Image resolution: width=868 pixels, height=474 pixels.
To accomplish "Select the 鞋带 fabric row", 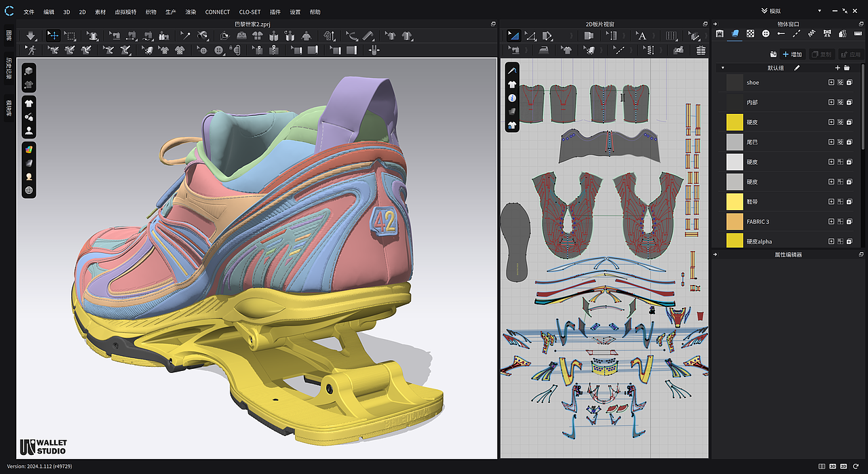I will tap(788, 201).
